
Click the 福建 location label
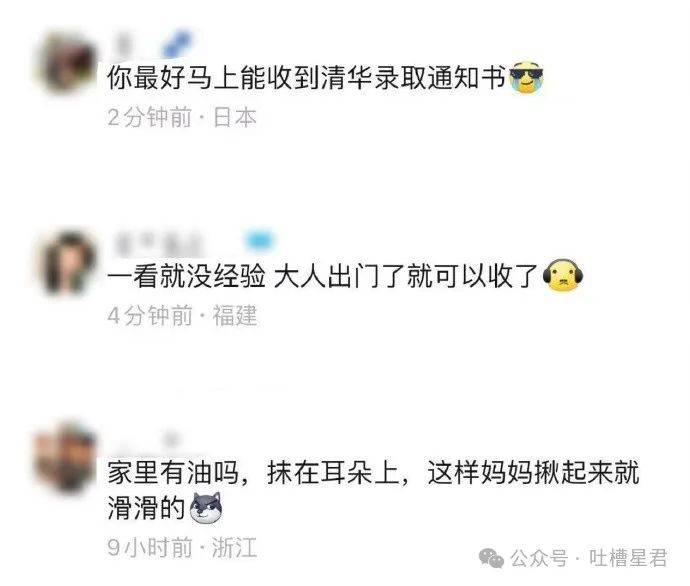click(x=235, y=315)
